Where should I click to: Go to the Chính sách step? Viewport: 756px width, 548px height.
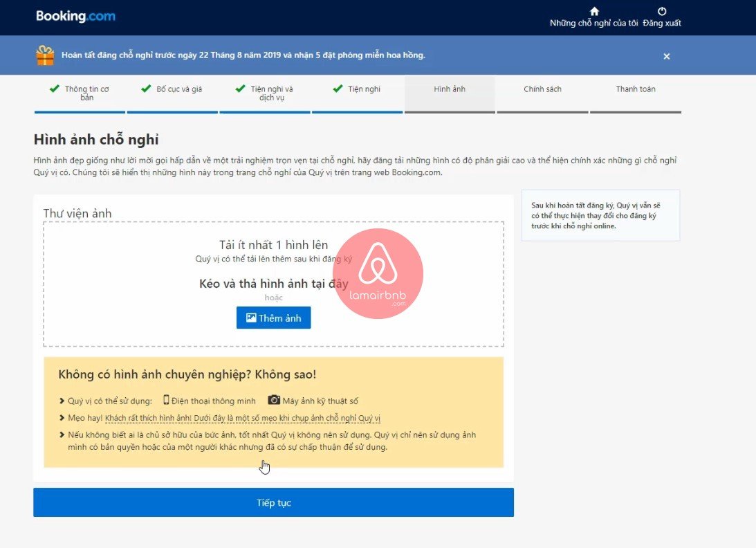tap(542, 93)
